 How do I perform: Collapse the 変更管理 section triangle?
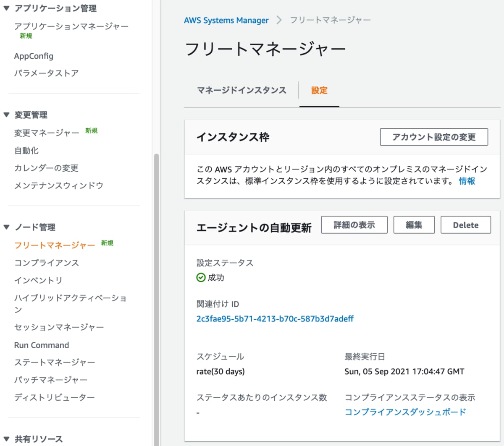pyautogui.click(x=6, y=115)
